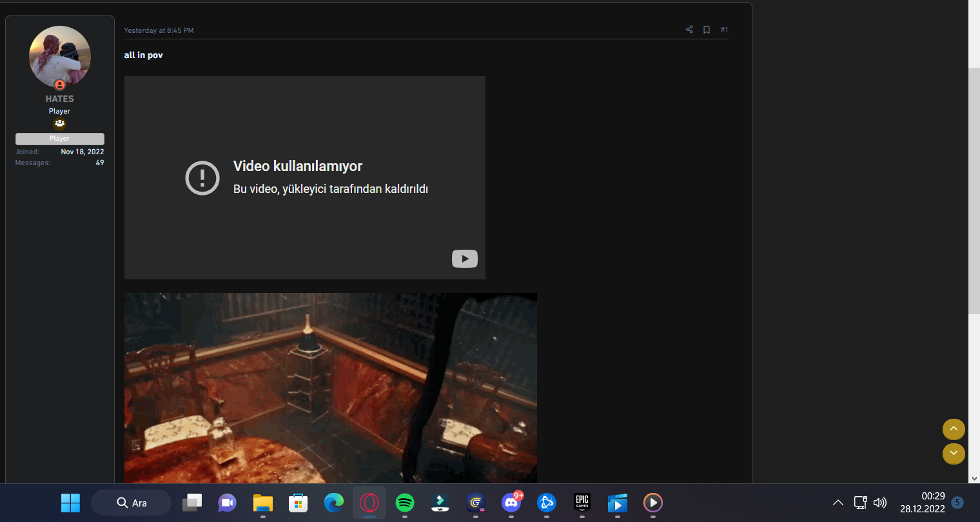Click 'Bu video, yükleyici tarafından kaldırıldı' text

pyautogui.click(x=331, y=189)
